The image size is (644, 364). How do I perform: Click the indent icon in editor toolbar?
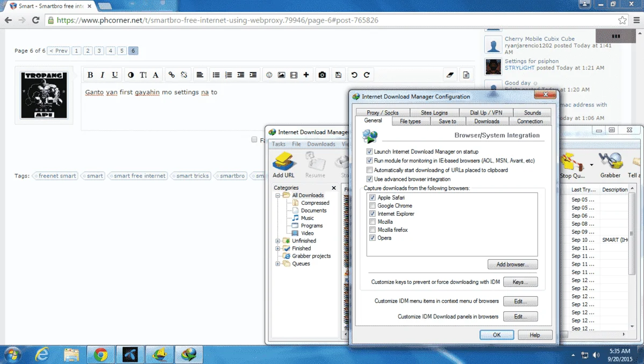253,75
